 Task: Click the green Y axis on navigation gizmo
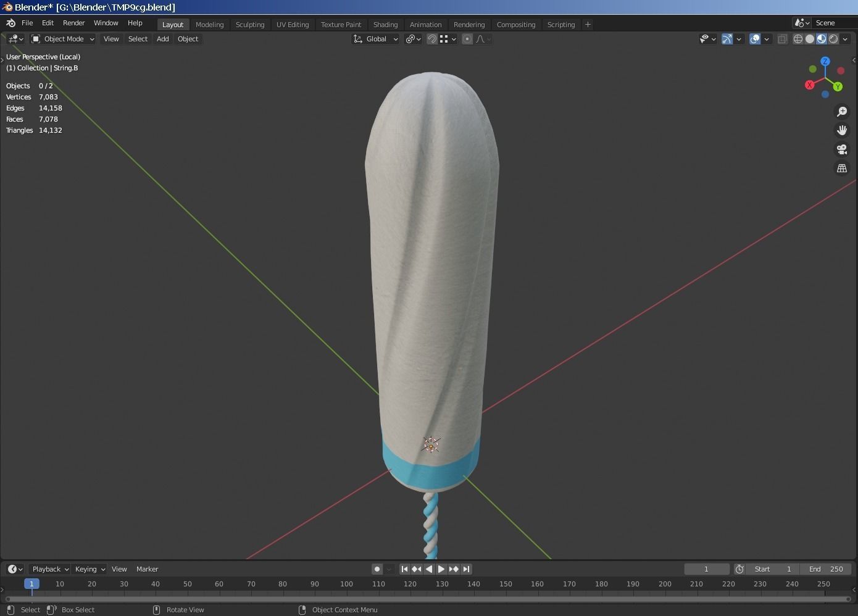(838, 86)
